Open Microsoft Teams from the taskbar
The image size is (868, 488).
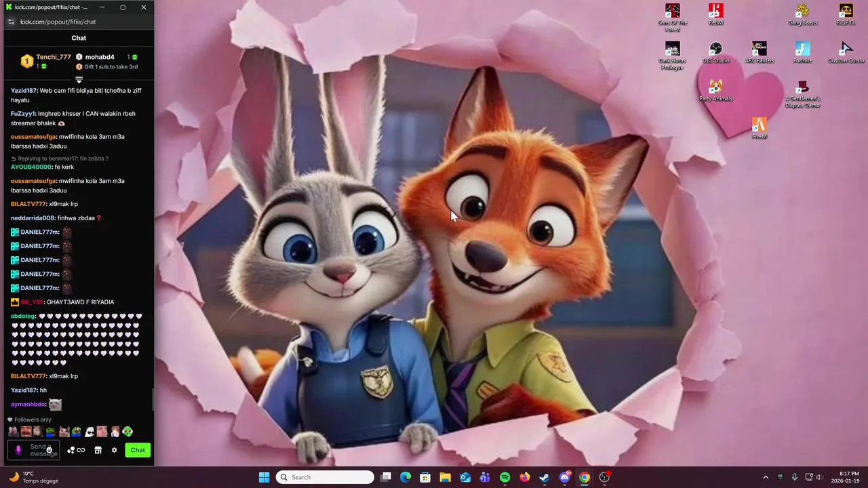pos(485,477)
